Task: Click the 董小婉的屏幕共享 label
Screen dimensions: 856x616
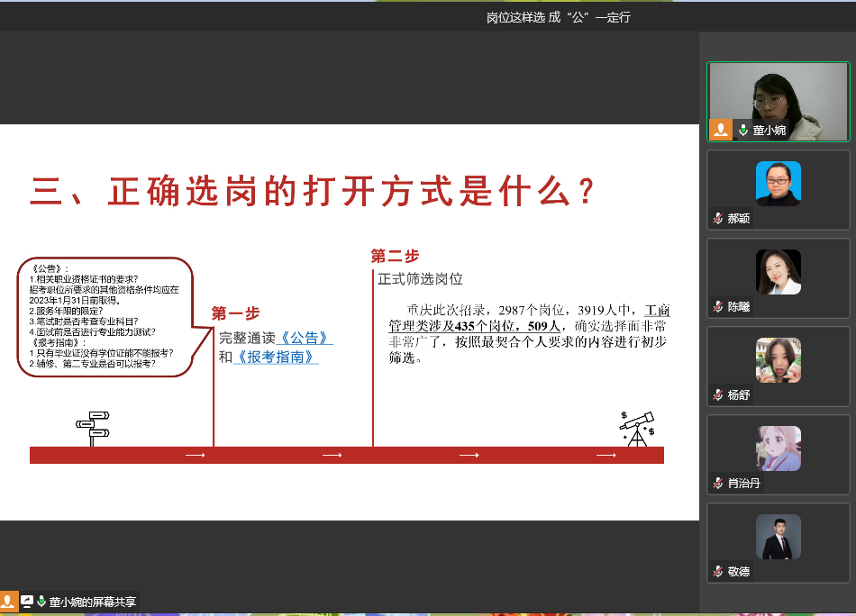Action: click(93, 602)
